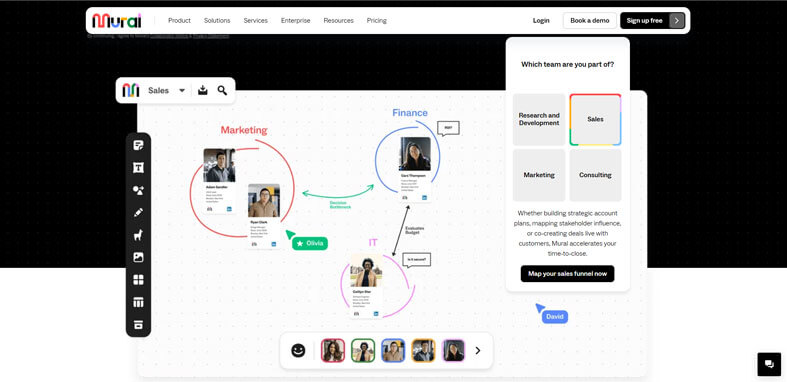Click the arrow icon in Sign up free
This screenshot has width=787, height=382.
click(x=677, y=21)
